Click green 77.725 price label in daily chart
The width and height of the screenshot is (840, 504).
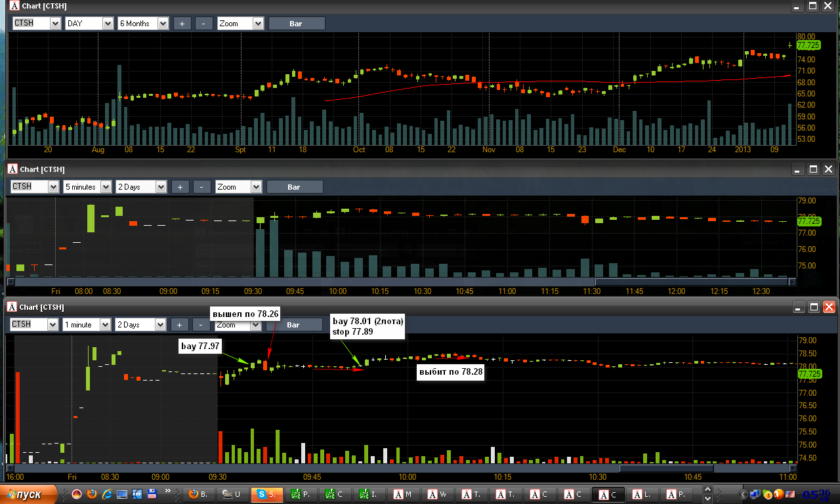tap(808, 46)
